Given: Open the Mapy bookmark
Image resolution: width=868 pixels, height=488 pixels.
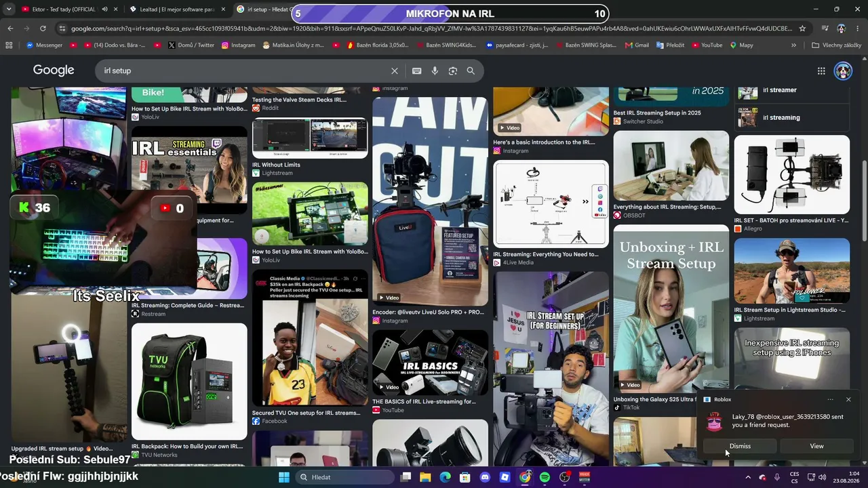Looking at the screenshot, I should [741, 45].
